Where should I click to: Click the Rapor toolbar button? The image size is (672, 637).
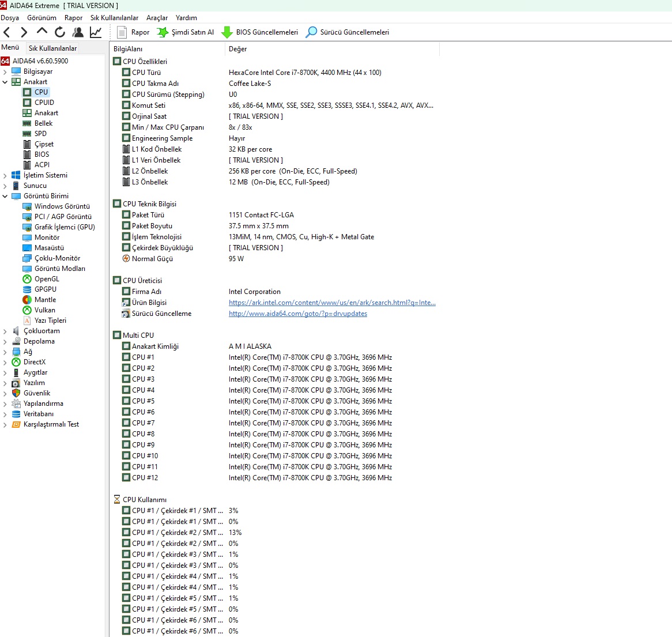(133, 32)
